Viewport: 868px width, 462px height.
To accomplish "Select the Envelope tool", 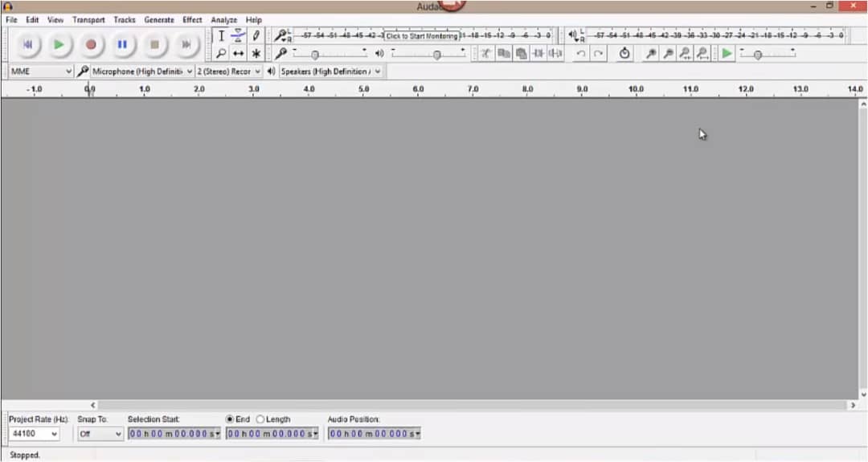I will (239, 35).
